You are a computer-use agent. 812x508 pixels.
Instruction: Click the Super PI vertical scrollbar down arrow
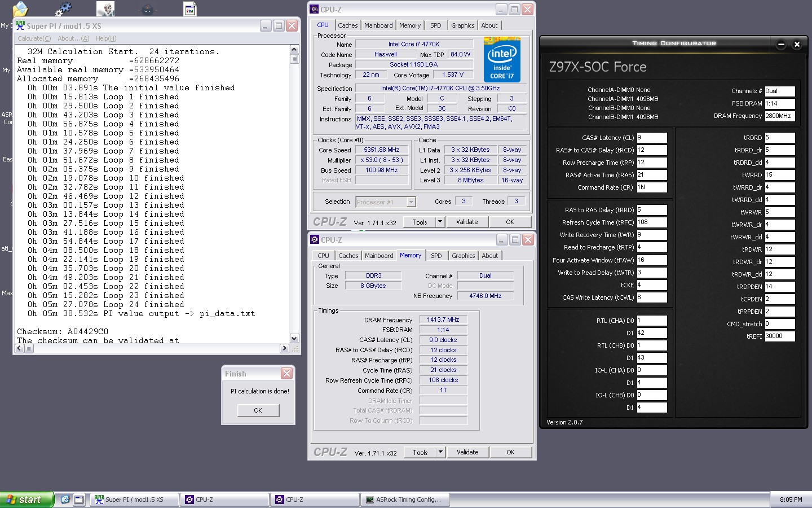pyautogui.click(x=294, y=338)
